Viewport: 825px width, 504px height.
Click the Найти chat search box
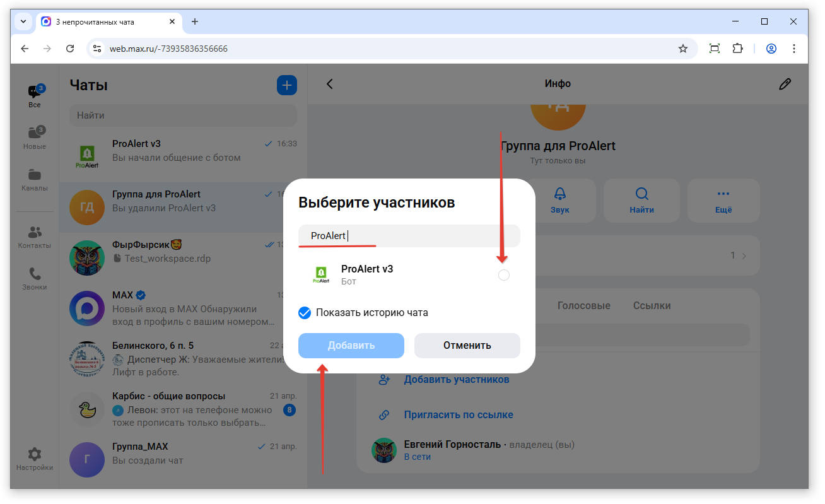[182, 115]
